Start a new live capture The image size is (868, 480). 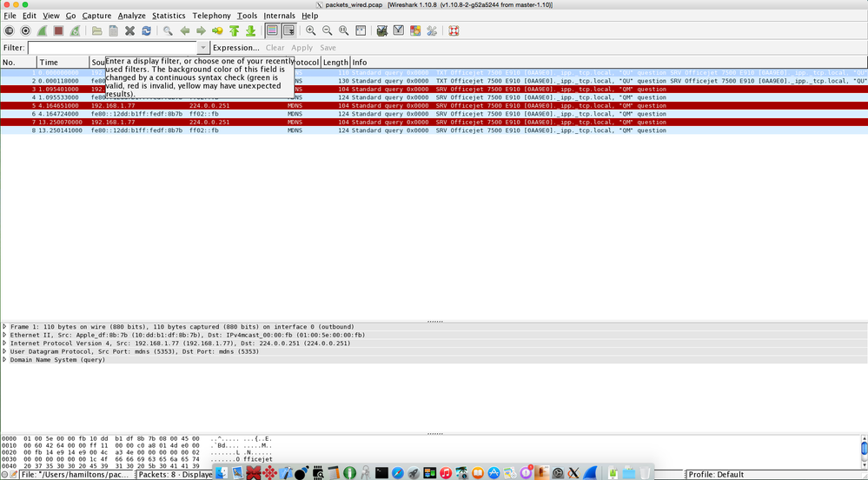click(42, 31)
